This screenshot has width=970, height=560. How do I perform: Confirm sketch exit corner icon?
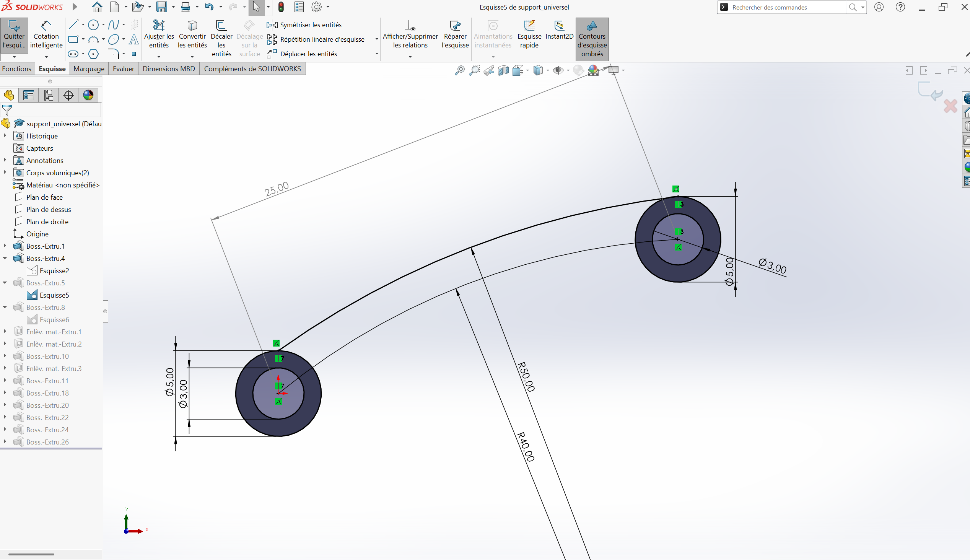click(x=930, y=90)
